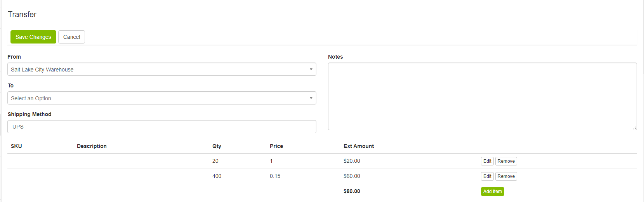This screenshot has height=202, width=644.
Task: Open the From warehouse dropdown
Action: pos(161,70)
